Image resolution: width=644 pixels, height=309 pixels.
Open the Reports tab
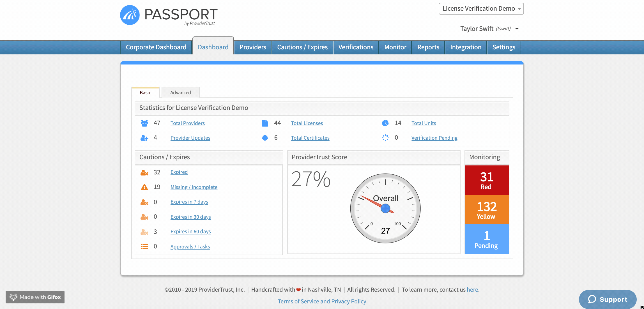pos(428,47)
